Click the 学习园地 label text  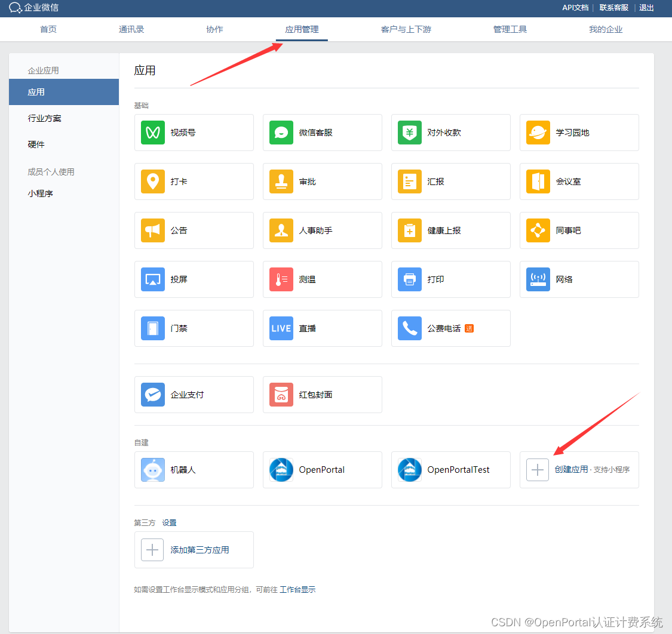point(573,133)
